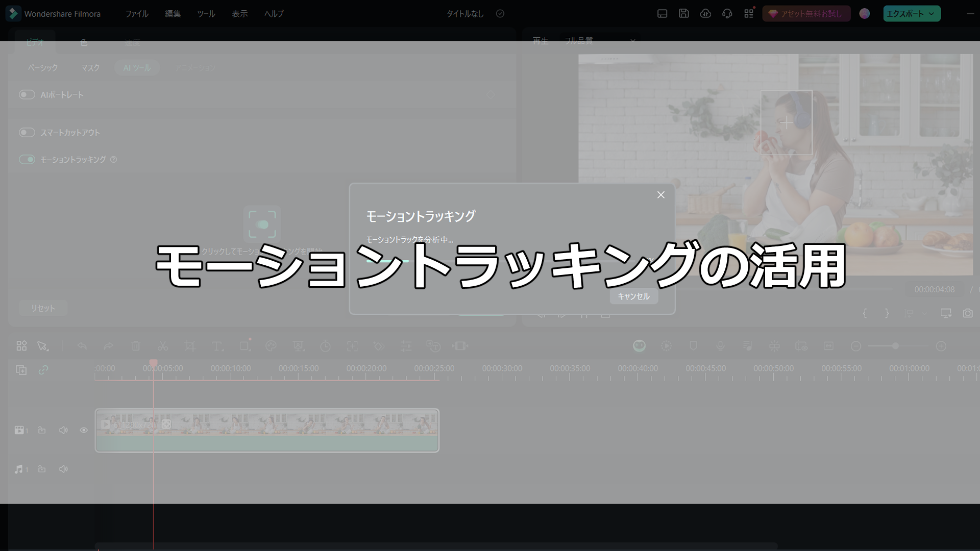Viewport: 980px width, 551px height.
Task: Click the save project icon
Action: 684,14
